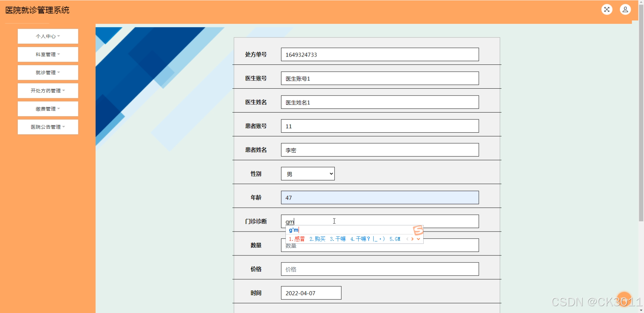This screenshot has height=313, width=644.
Task: Select IME candidate 4.干嘛？
Action: pos(367,239)
